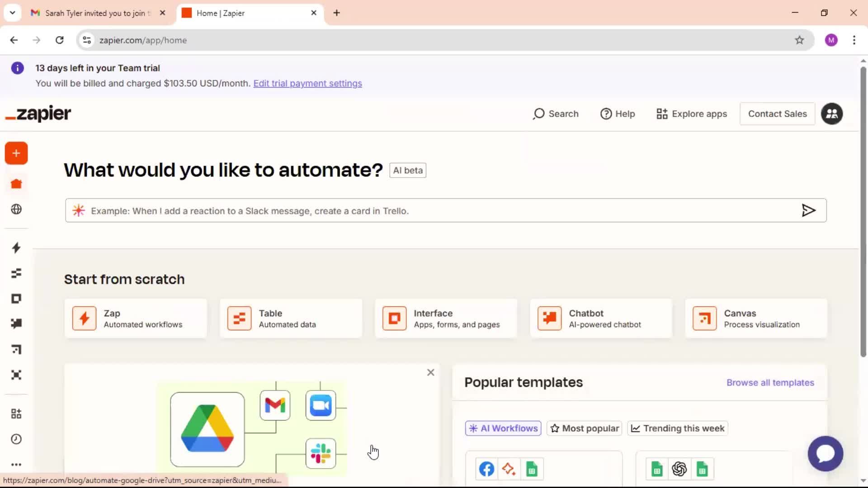Image resolution: width=868 pixels, height=488 pixels.
Task: Click the Gmail icon in the illustration
Action: (x=275, y=405)
